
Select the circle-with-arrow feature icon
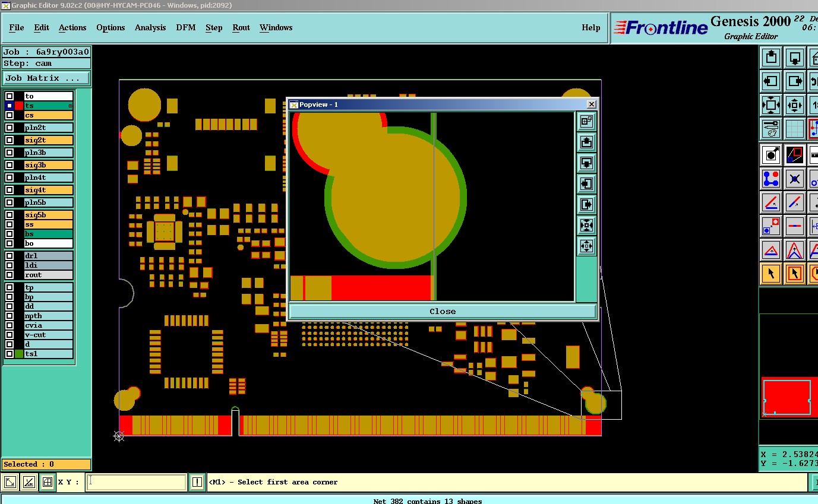click(771, 155)
